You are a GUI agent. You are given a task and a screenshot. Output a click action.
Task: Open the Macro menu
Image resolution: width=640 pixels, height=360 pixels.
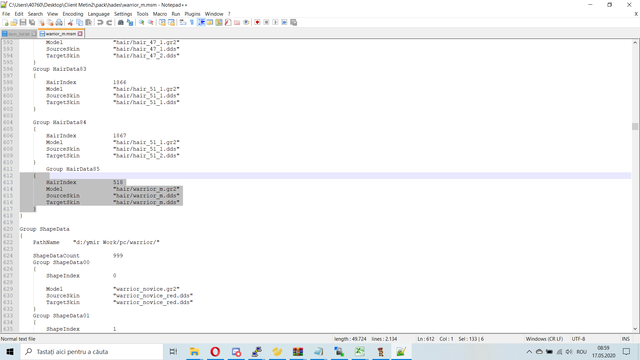(x=160, y=14)
